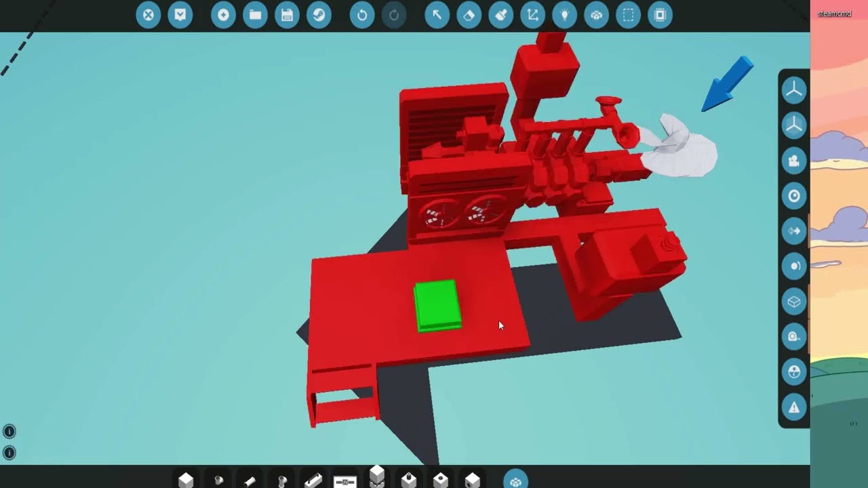Click the down-chevron return icon in toolbar
The image size is (868, 488).
(x=180, y=15)
